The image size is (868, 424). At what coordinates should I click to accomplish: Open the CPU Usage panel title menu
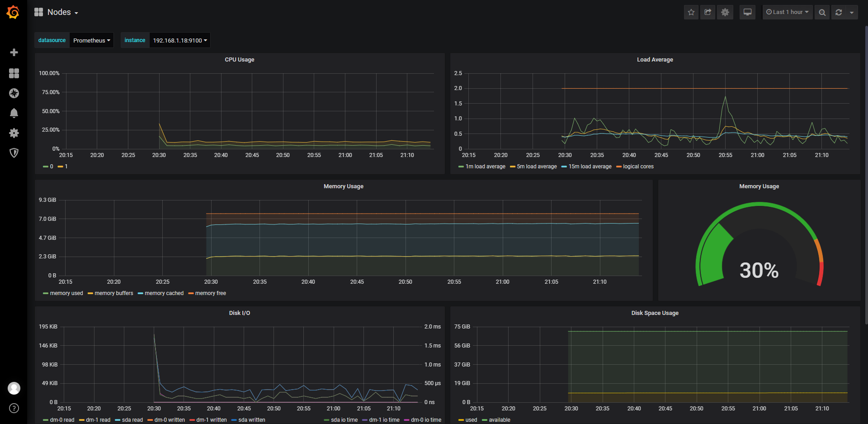pyautogui.click(x=239, y=60)
